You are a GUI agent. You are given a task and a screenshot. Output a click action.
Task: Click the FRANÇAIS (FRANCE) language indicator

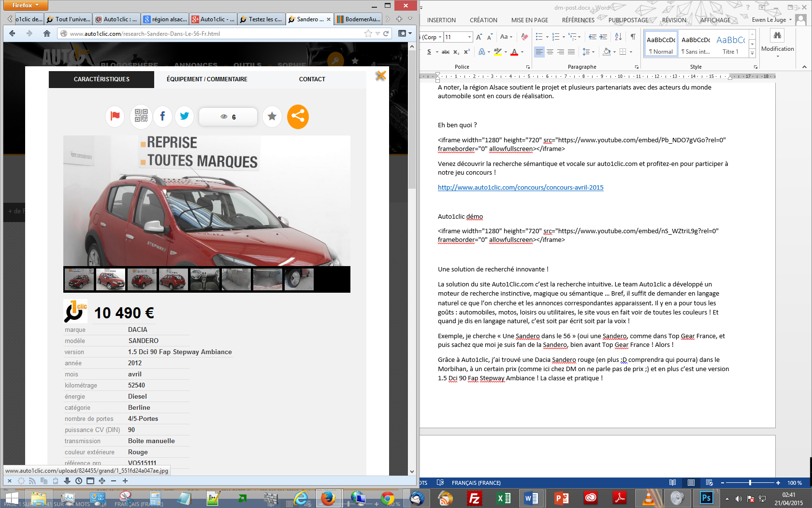476,483
